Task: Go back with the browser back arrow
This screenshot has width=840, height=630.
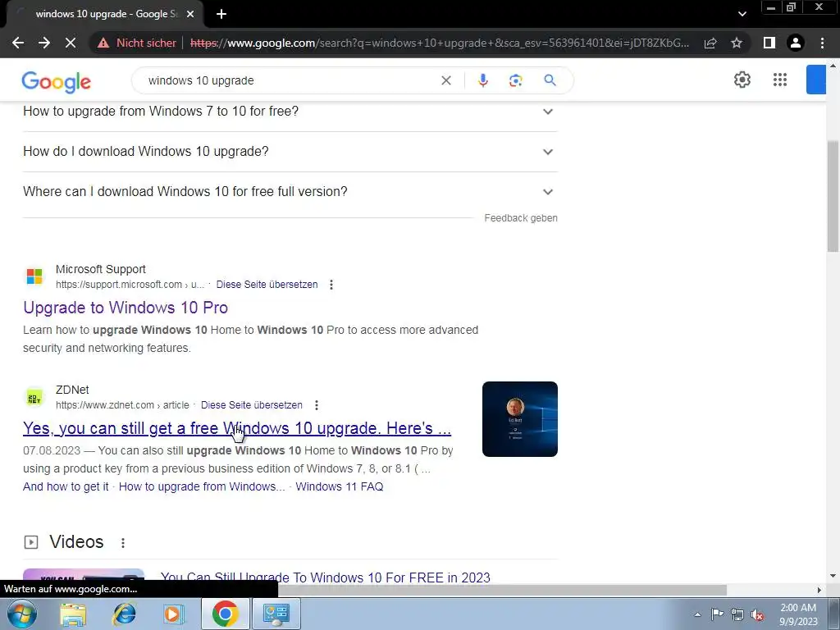Action: tap(18, 43)
